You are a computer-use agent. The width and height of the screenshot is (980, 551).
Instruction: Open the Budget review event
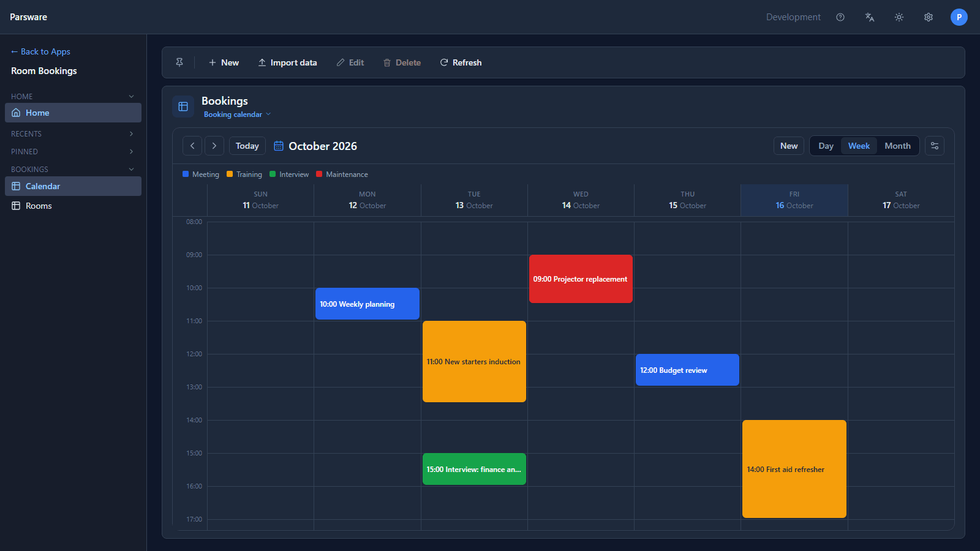687,370
